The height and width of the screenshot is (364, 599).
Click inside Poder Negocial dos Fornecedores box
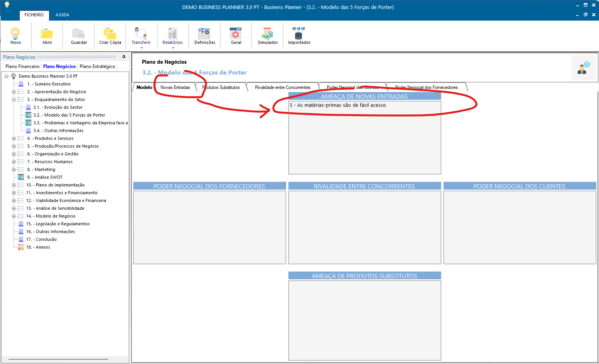[210, 227]
